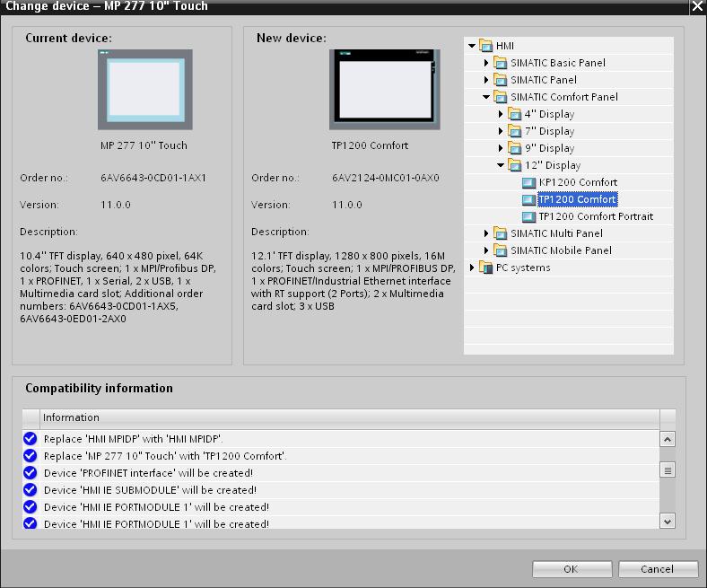Click the TP1200 Comfort new device thumbnail
The image size is (707, 588).
(385, 90)
